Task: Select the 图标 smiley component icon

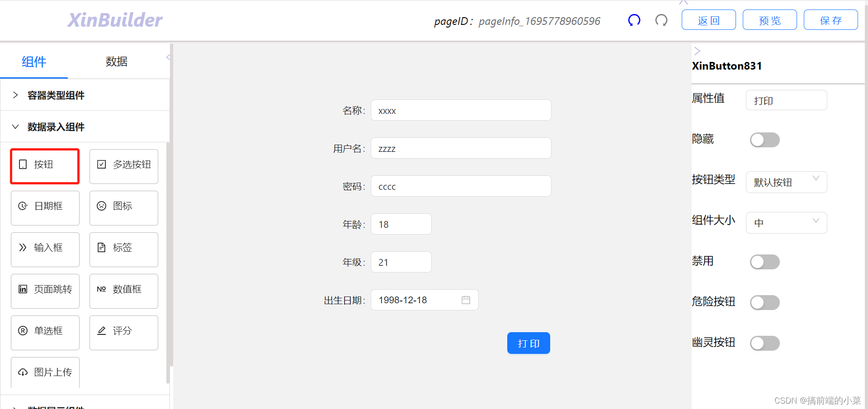Action: (x=102, y=206)
